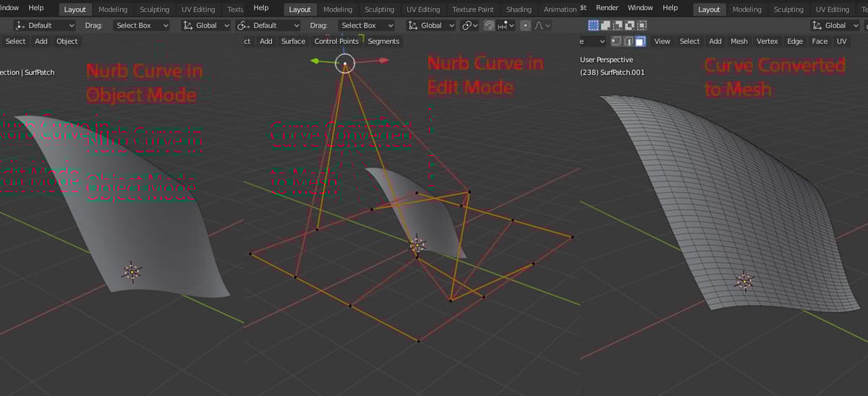Switch to the Sculpting tab in left panel
The width and height of the screenshot is (868, 396).
(x=154, y=9)
